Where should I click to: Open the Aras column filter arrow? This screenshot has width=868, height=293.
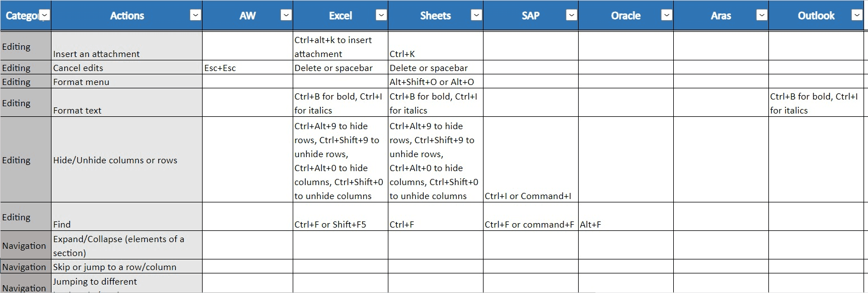(x=762, y=16)
